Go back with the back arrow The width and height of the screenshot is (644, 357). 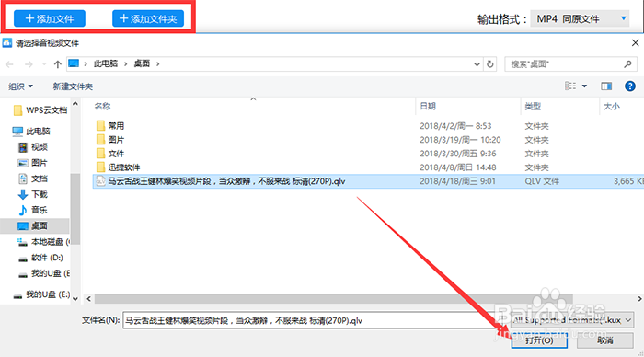tap(9, 64)
